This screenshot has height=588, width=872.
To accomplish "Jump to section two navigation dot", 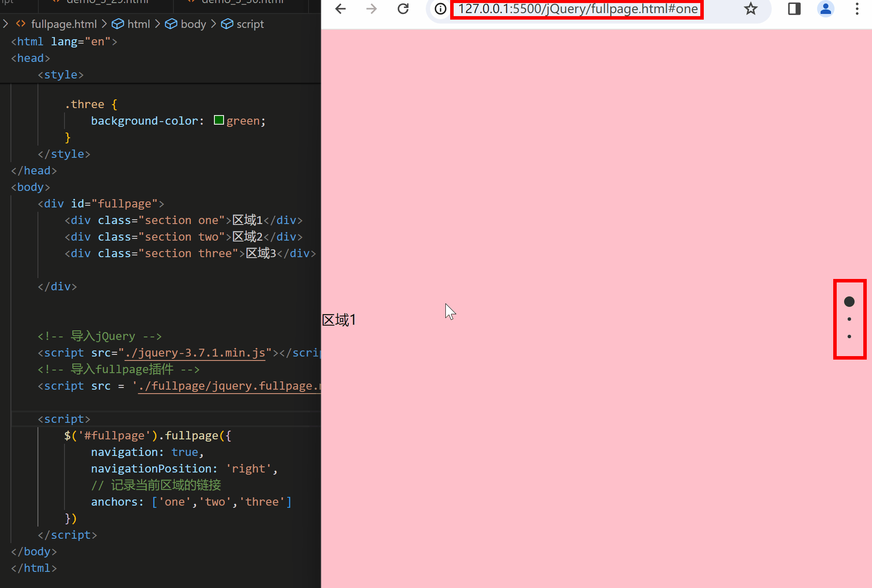I will coord(849,319).
